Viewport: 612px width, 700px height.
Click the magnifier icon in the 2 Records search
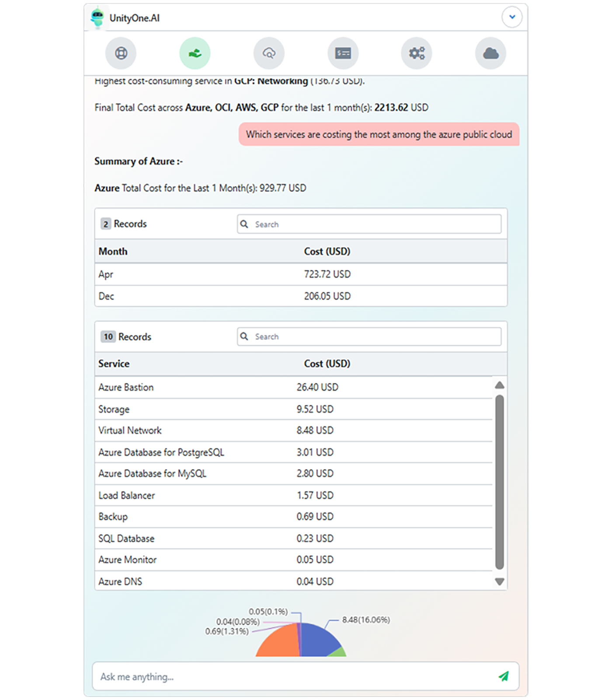click(244, 224)
